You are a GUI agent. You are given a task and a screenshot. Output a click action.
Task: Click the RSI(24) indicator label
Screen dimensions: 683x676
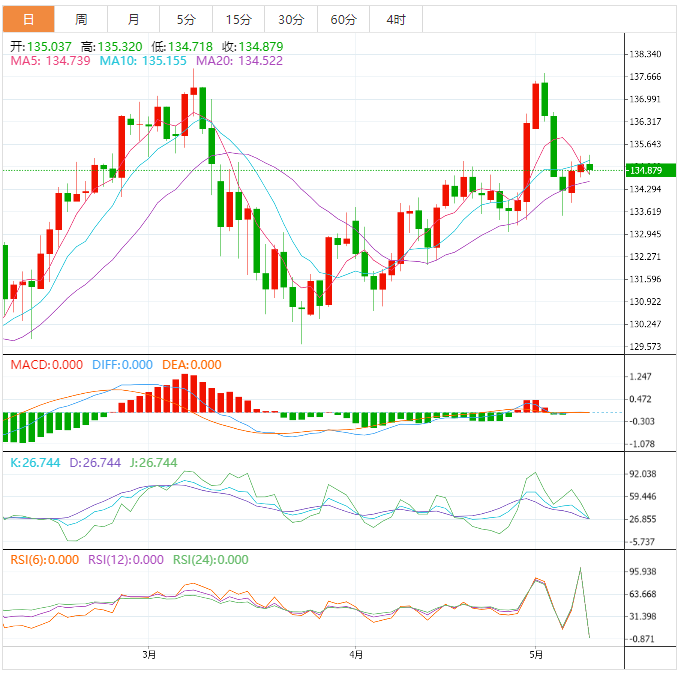pos(211,560)
